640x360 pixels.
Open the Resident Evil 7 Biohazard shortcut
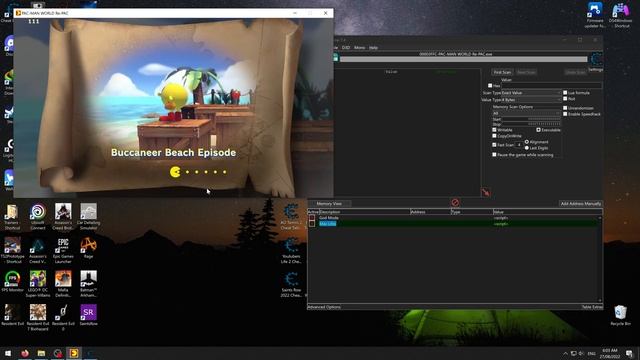tap(38, 317)
